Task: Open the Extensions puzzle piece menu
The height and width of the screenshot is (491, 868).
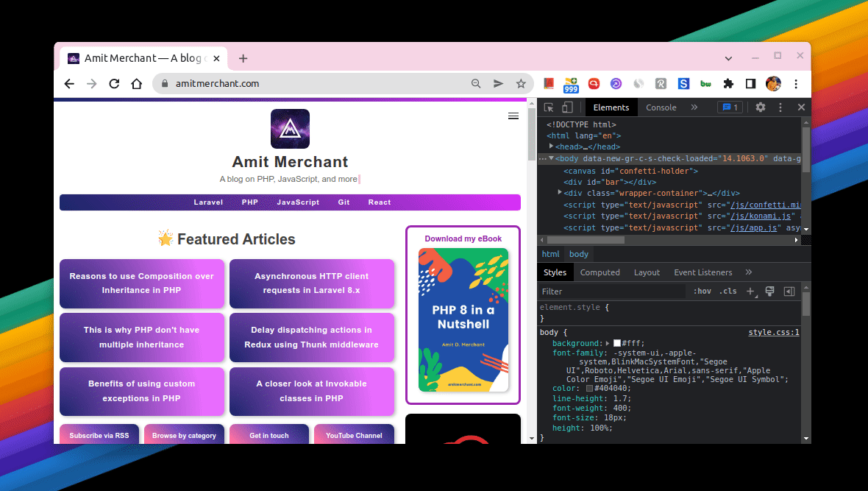Action: coord(728,84)
